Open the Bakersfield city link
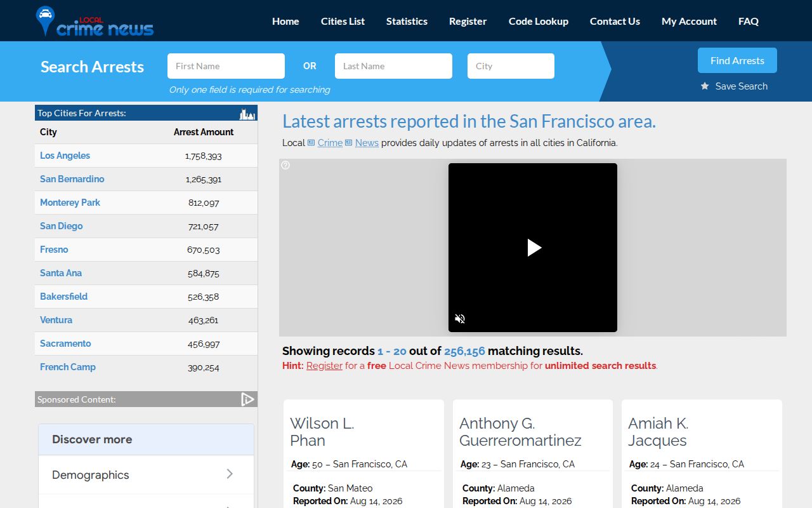 63,297
